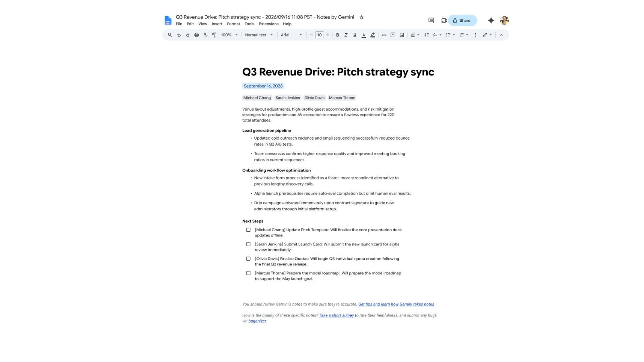Toggle italic formatting
This screenshot has height=362, width=644.
coord(346,35)
